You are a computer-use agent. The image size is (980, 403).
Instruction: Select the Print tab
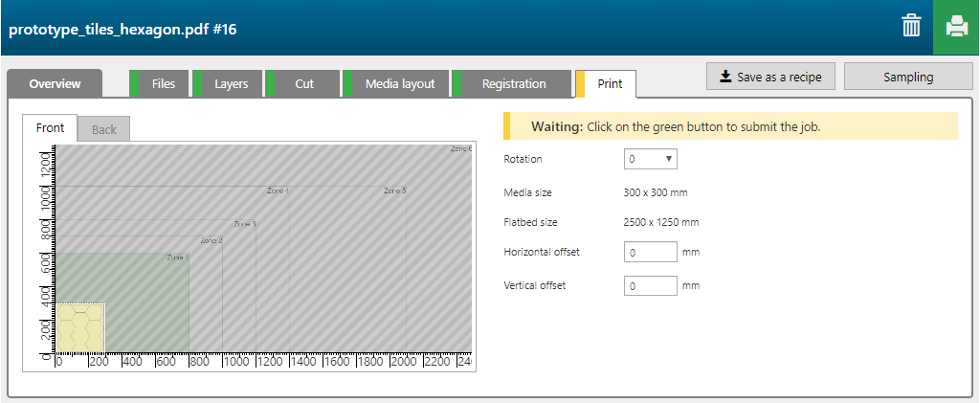610,84
